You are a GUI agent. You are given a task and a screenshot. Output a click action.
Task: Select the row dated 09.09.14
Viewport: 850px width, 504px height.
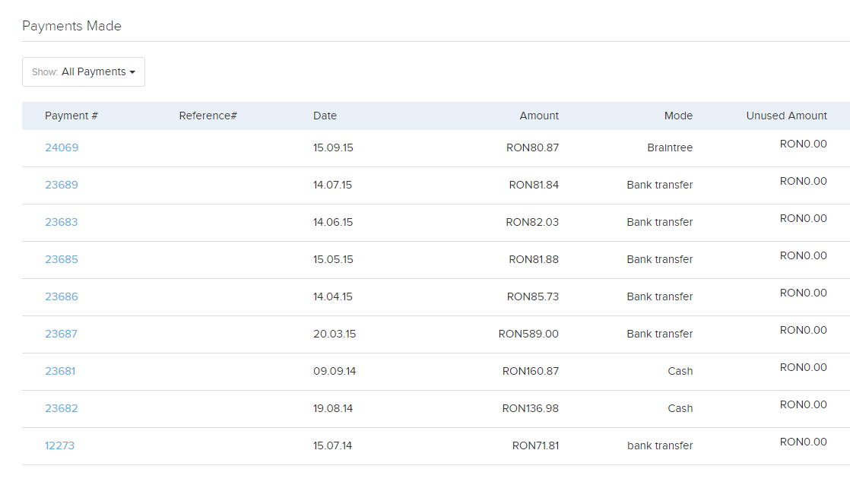[335, 371]
